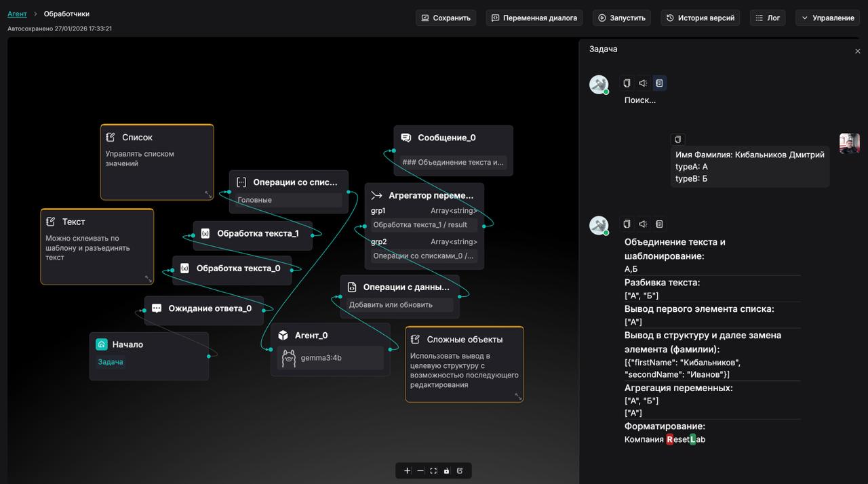Fit the workflow view to screen

433,470
